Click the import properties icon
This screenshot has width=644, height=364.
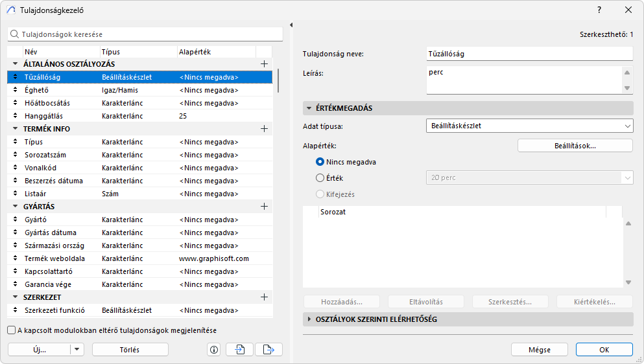[240, 350]
